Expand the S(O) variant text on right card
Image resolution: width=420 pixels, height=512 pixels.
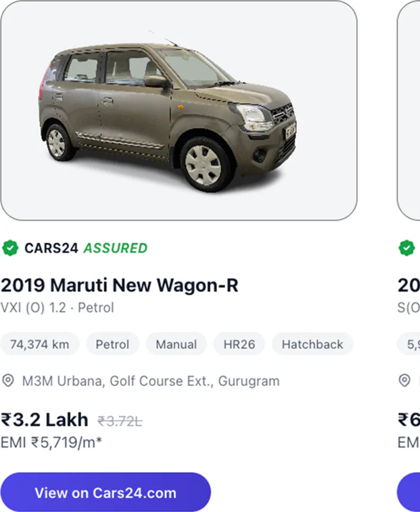(409, 308)
